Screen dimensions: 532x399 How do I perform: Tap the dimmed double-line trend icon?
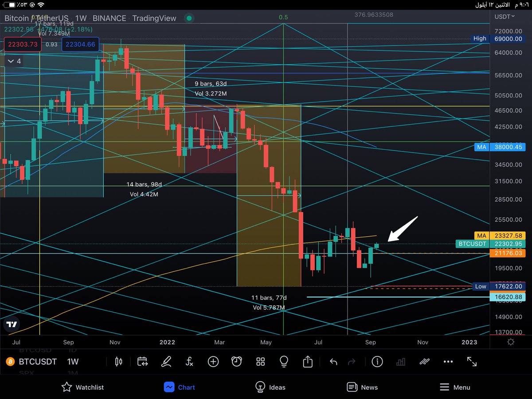(x=425, y=362)
